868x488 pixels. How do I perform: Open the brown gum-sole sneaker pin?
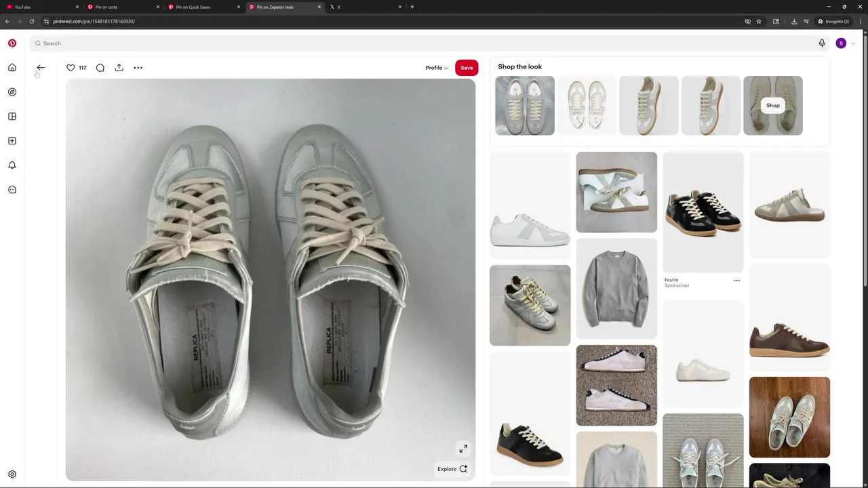point(789,317)
